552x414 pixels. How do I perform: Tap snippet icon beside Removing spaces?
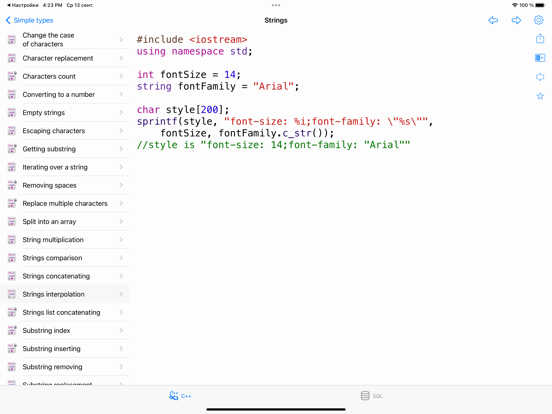tap(12, 185)
